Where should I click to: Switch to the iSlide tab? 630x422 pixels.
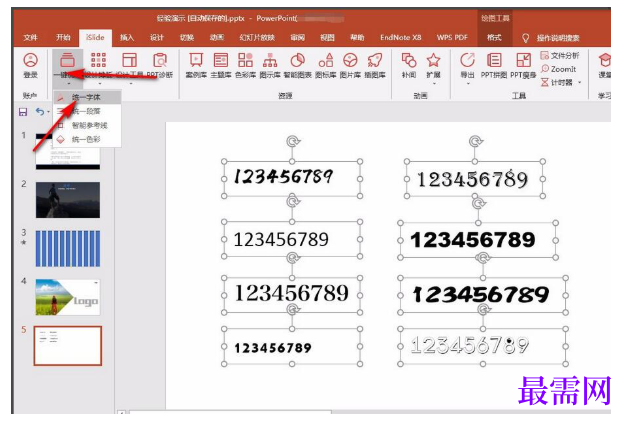(x=95, y=37)
